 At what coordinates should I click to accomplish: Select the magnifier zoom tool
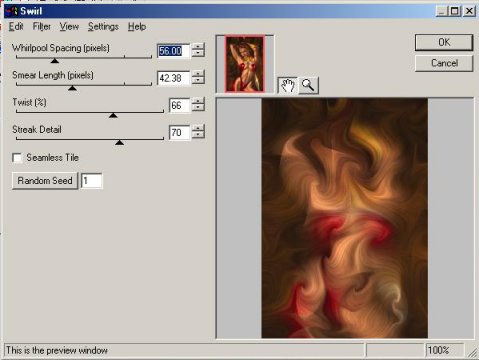(308, 85)
